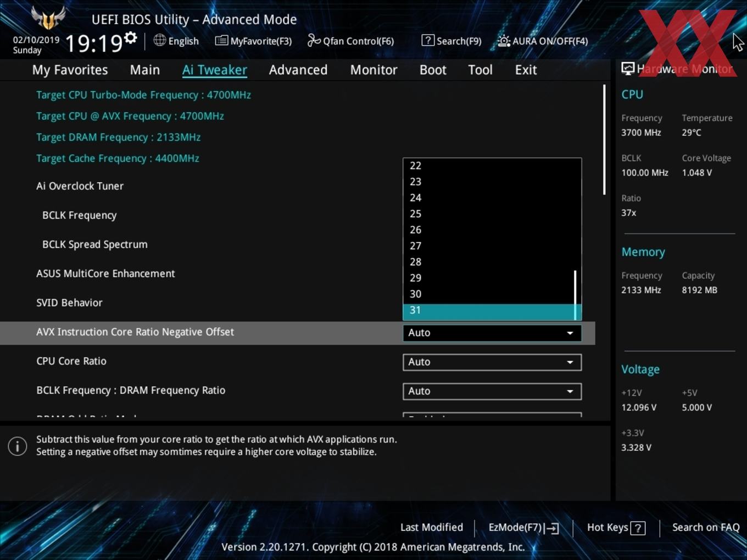Screen dimensions: 747x560
Task: Click Last Modified button
Action: pyautogui.click(x=432, y=528)
